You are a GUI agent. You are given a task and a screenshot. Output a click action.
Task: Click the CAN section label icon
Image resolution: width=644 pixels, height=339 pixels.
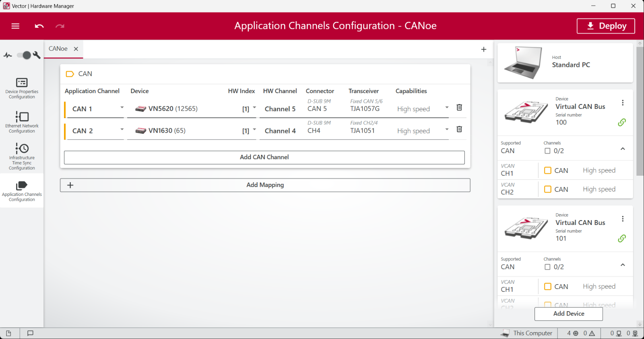click(70, 74)
